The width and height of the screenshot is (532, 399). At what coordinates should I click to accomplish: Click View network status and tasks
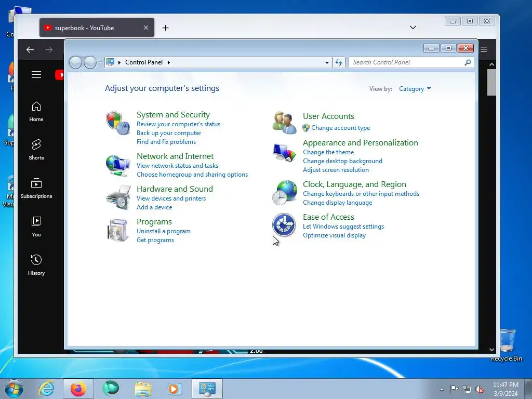click(x=178, y=166)
